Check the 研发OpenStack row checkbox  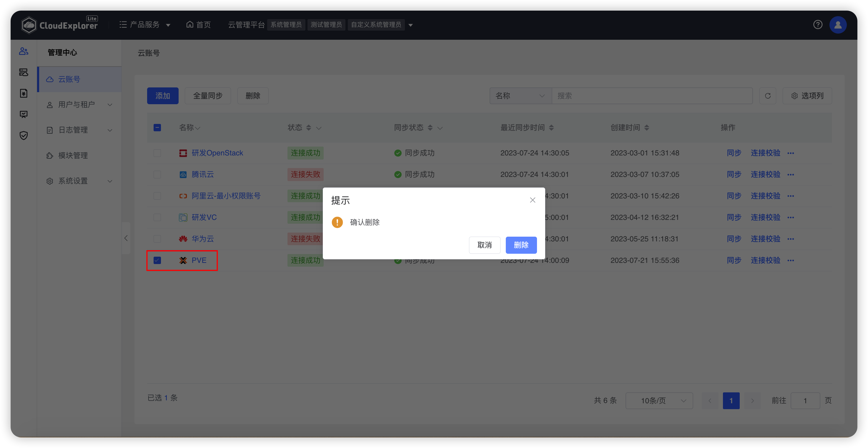(x=157, y=153)
